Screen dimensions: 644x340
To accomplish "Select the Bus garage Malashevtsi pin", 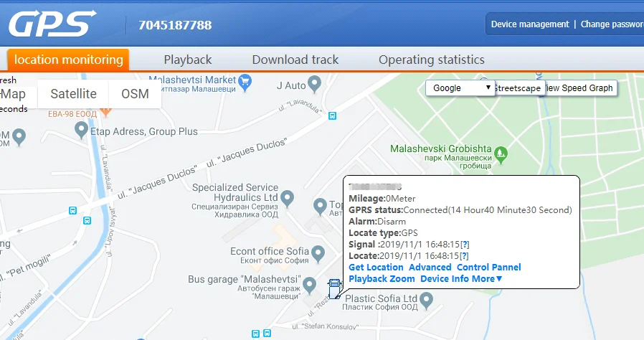I will (x=309, y=285).
